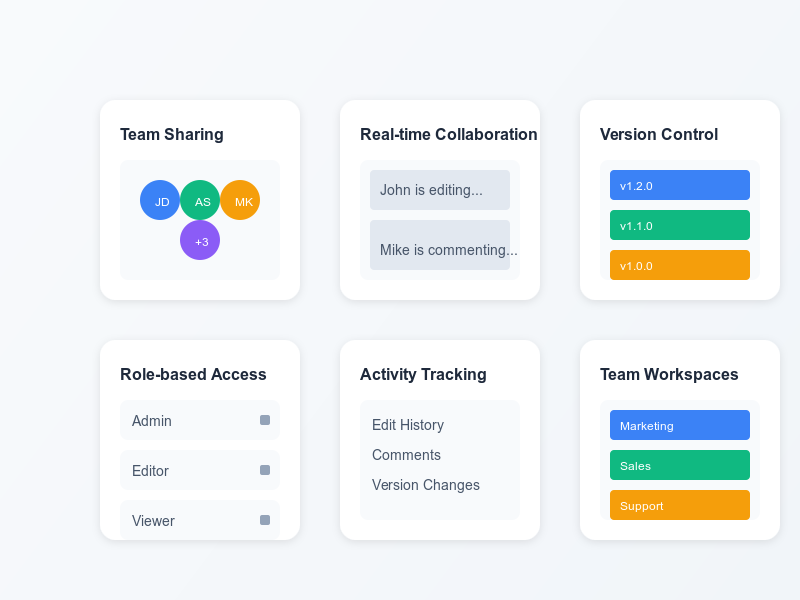The image size is (800, 600).
Task: Select version v1.1.0
Action: coord(680,225)
